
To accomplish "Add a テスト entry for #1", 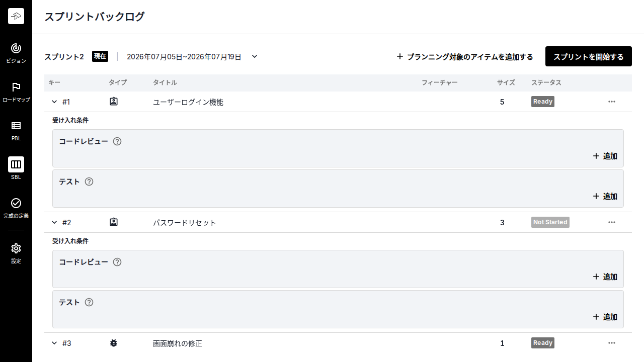I will click(x=605, y=196).
